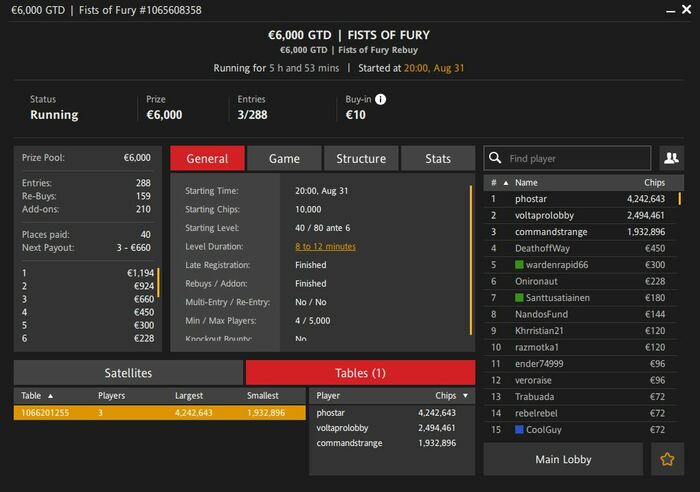Click the first place €1,194 payout

pyautogui.click(x=140, y=273)
